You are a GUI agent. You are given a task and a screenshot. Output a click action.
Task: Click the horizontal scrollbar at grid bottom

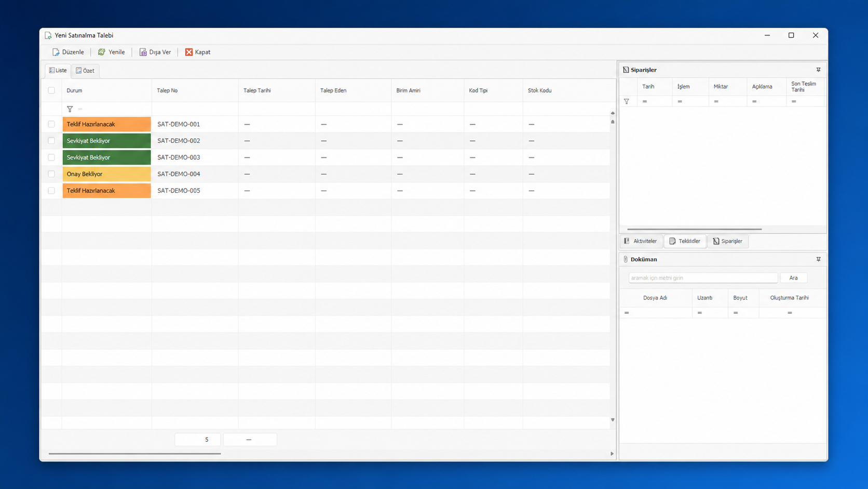coord(135,454)
